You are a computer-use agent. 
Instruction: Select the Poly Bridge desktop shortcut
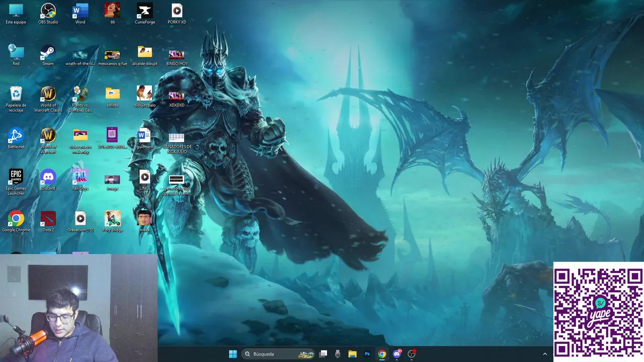[112, 222]
